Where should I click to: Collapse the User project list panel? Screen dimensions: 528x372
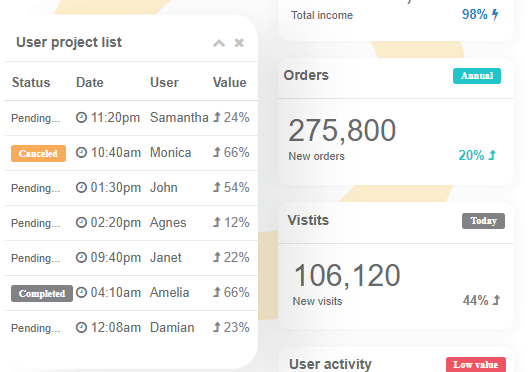click(219, 43)
